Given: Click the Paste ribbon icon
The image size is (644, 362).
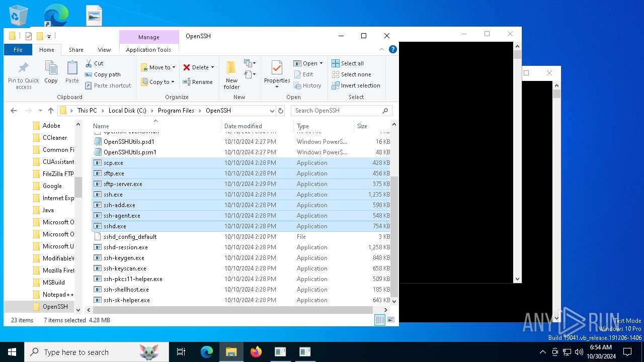Looking at the screenshot, I should coord(72,72).
